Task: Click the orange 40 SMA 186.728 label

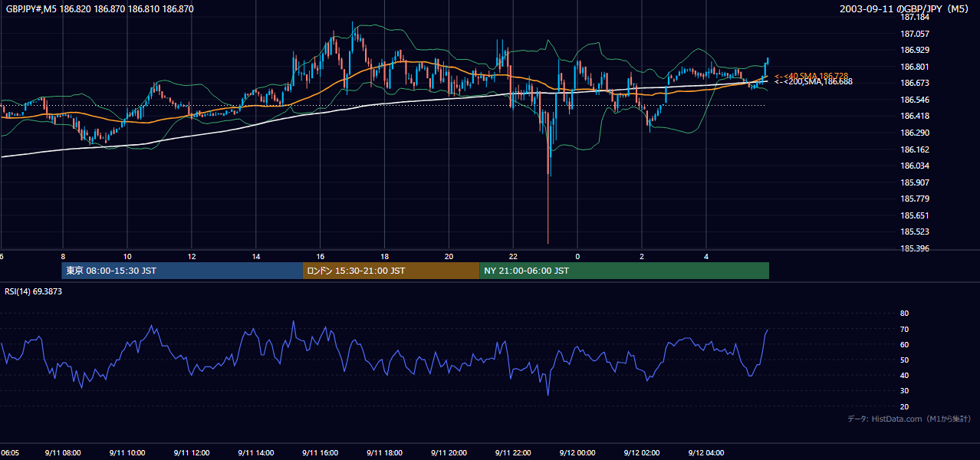Action: (811, 76)
